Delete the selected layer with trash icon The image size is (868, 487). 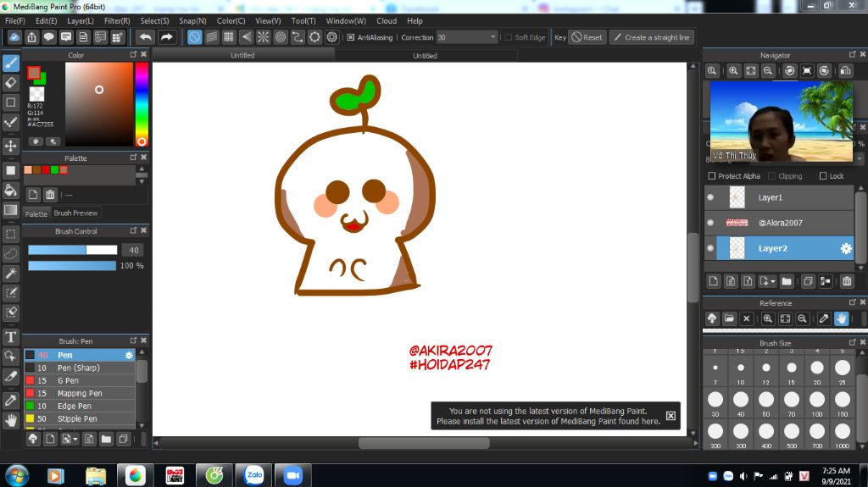tap(847, 281)
